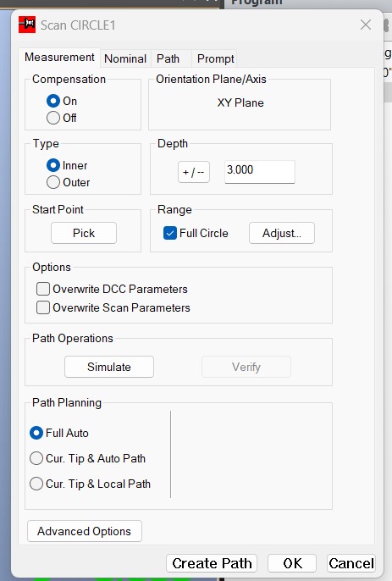
Task: Close the Scan CIRCLE1 dialog
Action: [x=365, y=25]
